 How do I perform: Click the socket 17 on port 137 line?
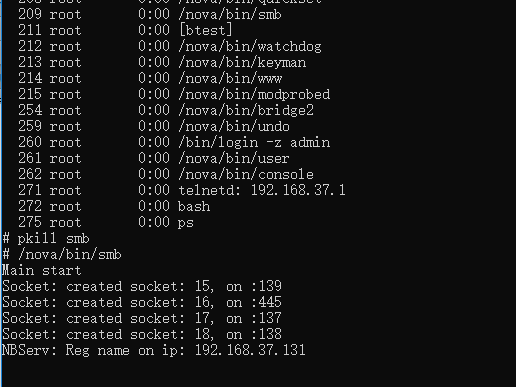(x=142, y=318)
